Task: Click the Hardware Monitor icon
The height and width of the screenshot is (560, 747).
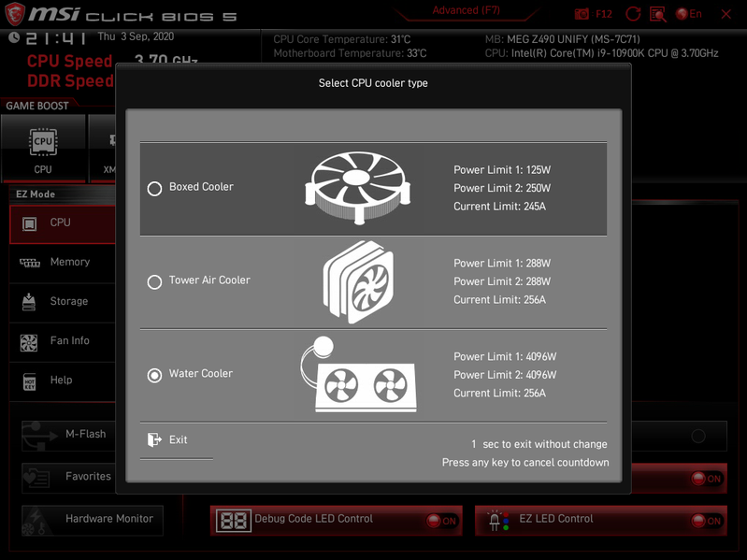Action: click(x=36, y=522)
